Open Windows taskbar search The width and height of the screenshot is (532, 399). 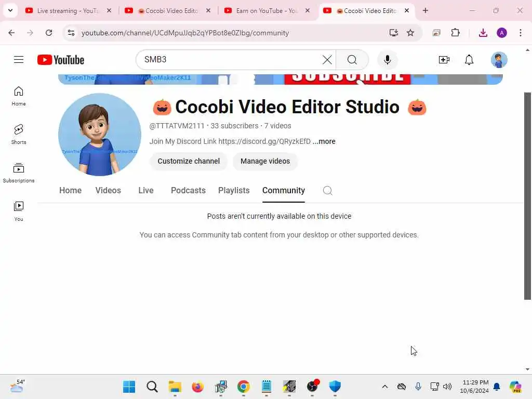(152, 387)
